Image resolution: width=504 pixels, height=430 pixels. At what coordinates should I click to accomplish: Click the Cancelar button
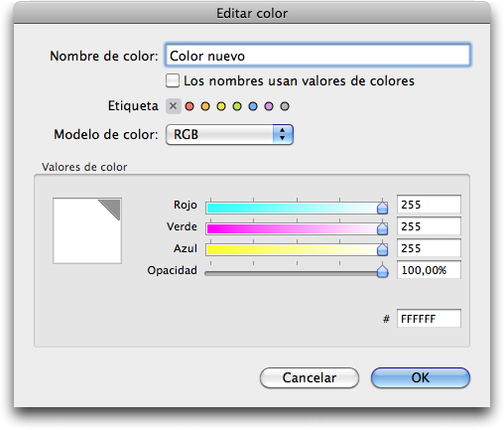310,377
